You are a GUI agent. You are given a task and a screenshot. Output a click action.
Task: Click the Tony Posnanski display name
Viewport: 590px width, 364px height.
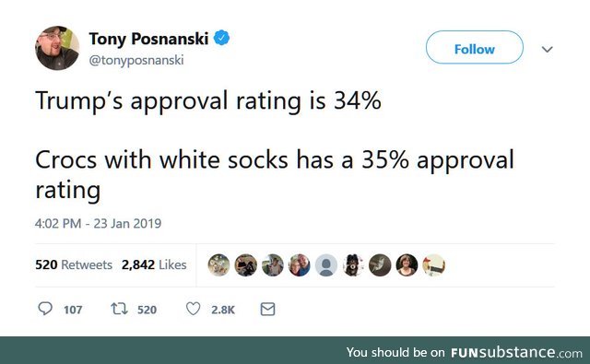[x=148, y=39]
